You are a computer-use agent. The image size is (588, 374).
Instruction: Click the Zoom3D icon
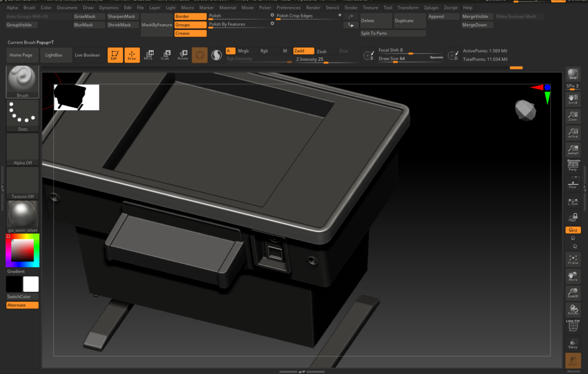click(572, 293)
